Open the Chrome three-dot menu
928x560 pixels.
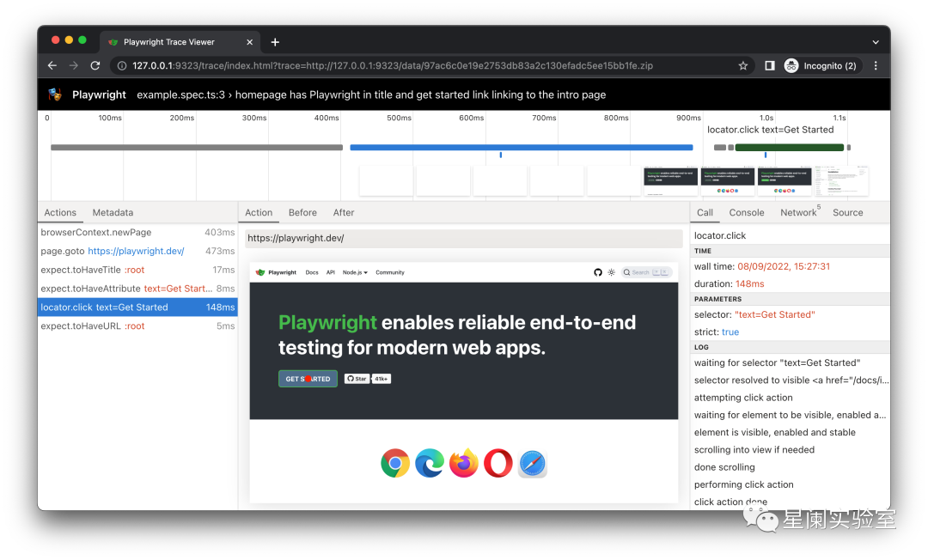tap(876, 65)
